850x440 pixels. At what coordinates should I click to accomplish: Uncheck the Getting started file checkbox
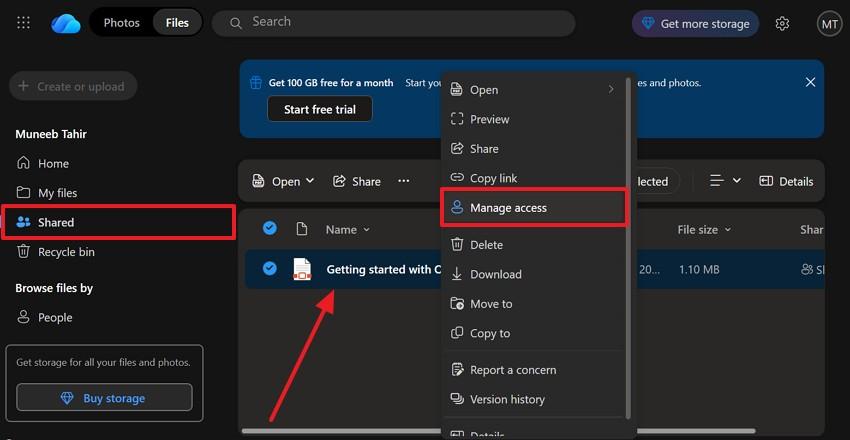pos(269,268)
